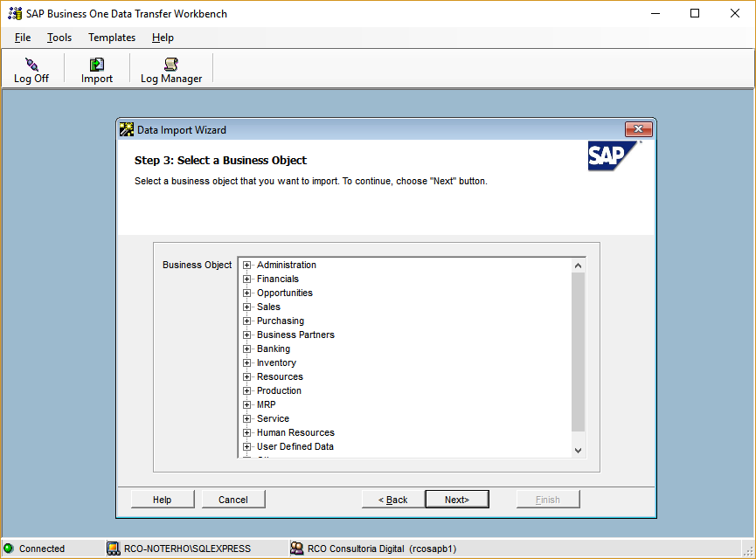Viewport: 756px width, 559px height.
Task: Expand the User Defined Data node
Action: [x=246, y=446]
